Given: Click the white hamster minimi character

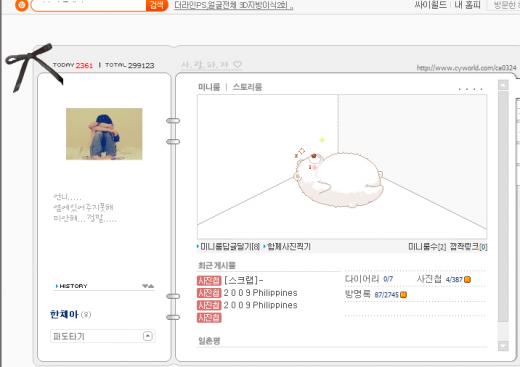Looking at the screenshot, I should point(339,177).
